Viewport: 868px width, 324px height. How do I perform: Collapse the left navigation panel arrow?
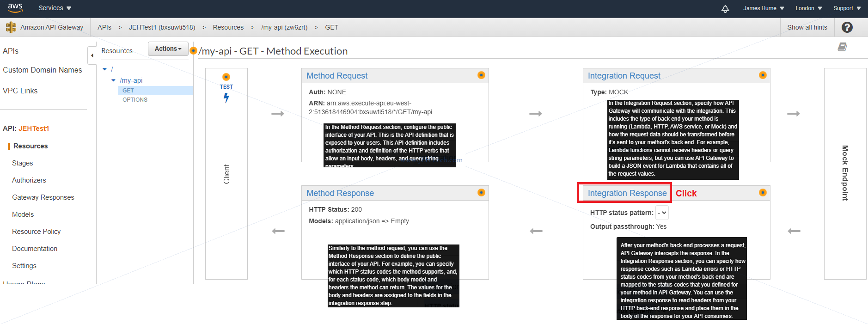pos(92,55)
